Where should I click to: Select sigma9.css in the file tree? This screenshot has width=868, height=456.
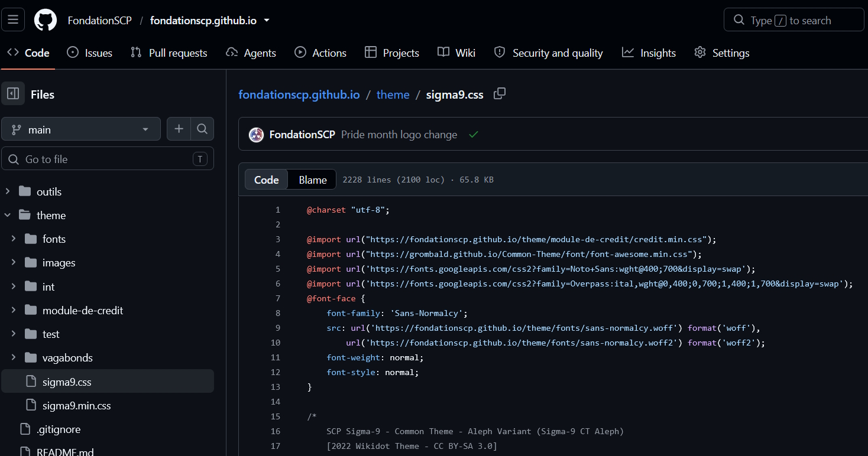108,382
